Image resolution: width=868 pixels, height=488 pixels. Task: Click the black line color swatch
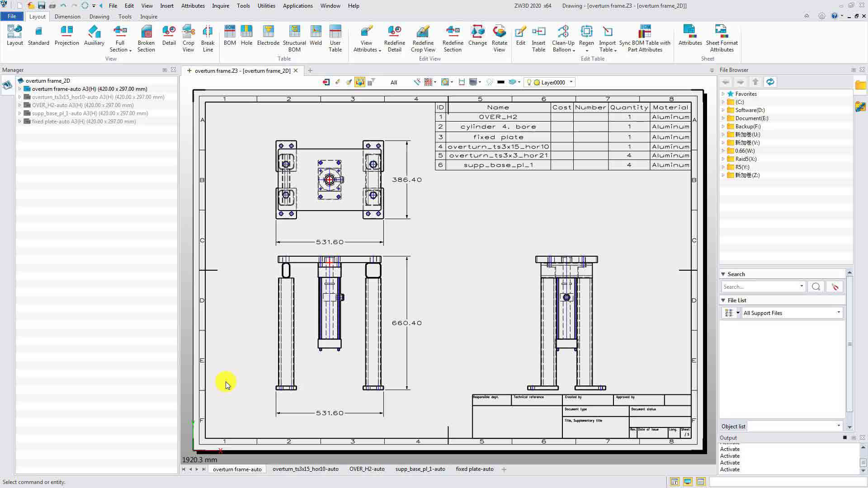coord(500,82)
